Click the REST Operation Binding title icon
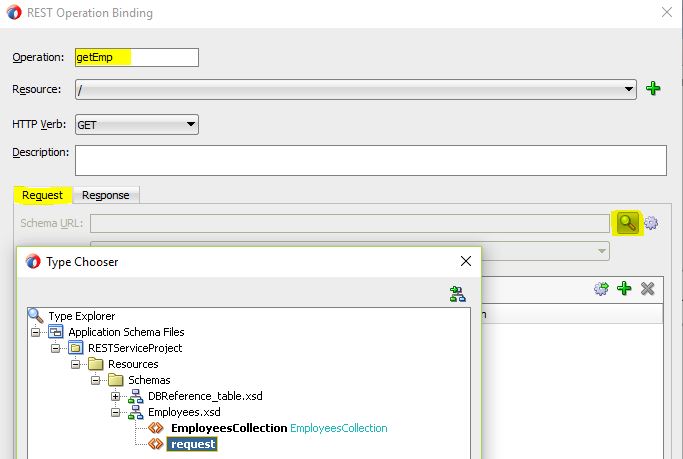Image resolution: width=683 pixels, height=459 pixels. pos(14,13)
